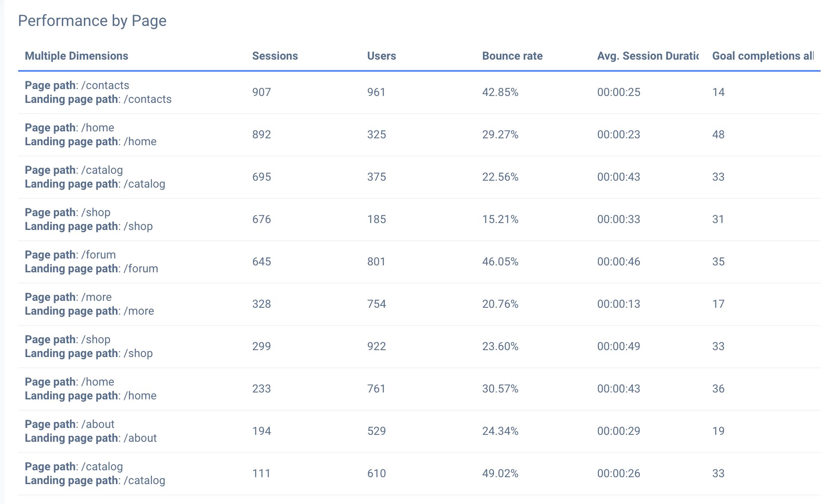Select the Multiple Dimensions column header
The width and height of the screenshot is (831, 504).
click(x=77, y=56)
